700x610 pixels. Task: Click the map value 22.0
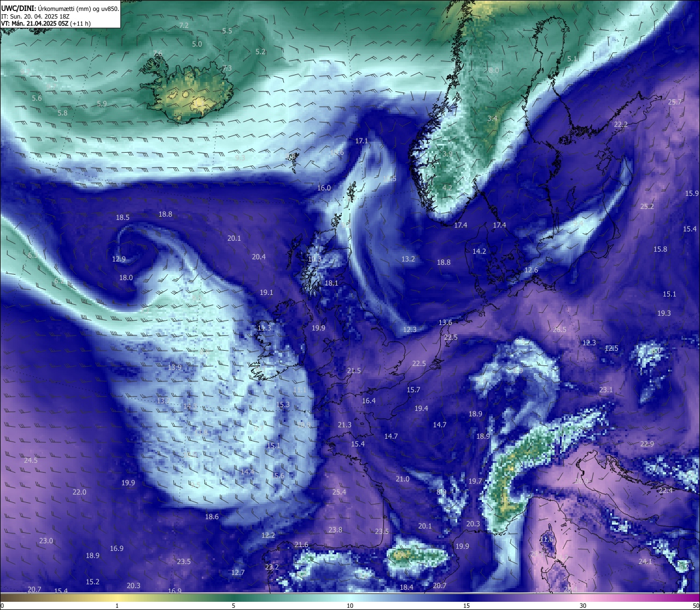[79, 492]
